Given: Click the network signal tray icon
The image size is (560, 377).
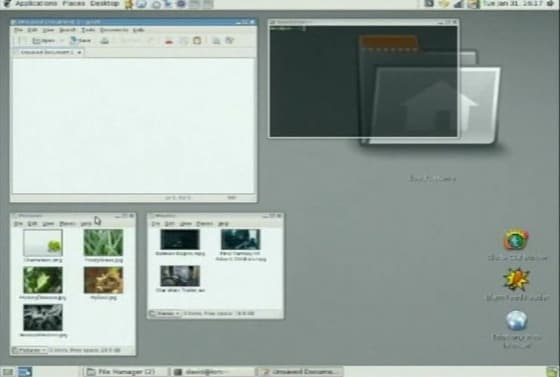Looking at the screenshot, I should 458,4.
